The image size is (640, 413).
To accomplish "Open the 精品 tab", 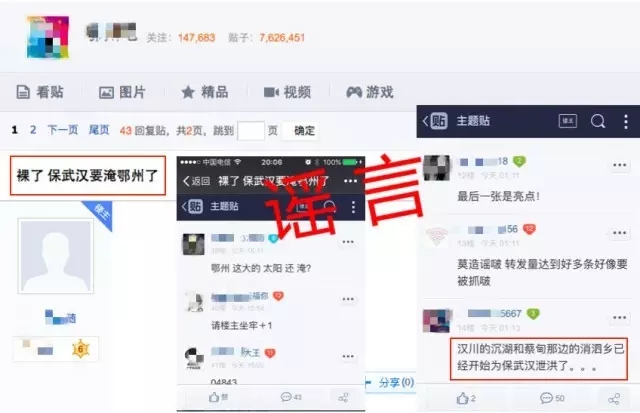I will [204, 92].
